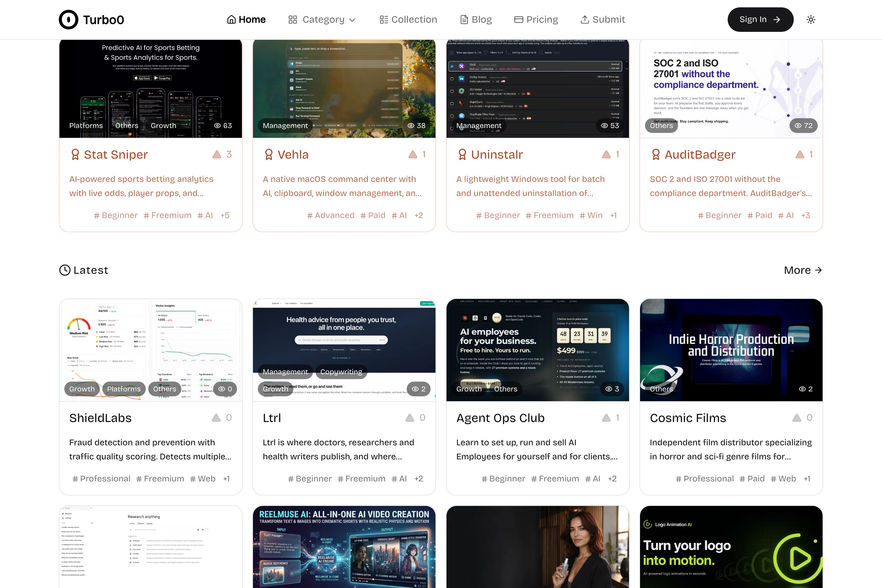Open the Blog page
The height and width of the screenshot is (588, 882).
tap(476, 20)
